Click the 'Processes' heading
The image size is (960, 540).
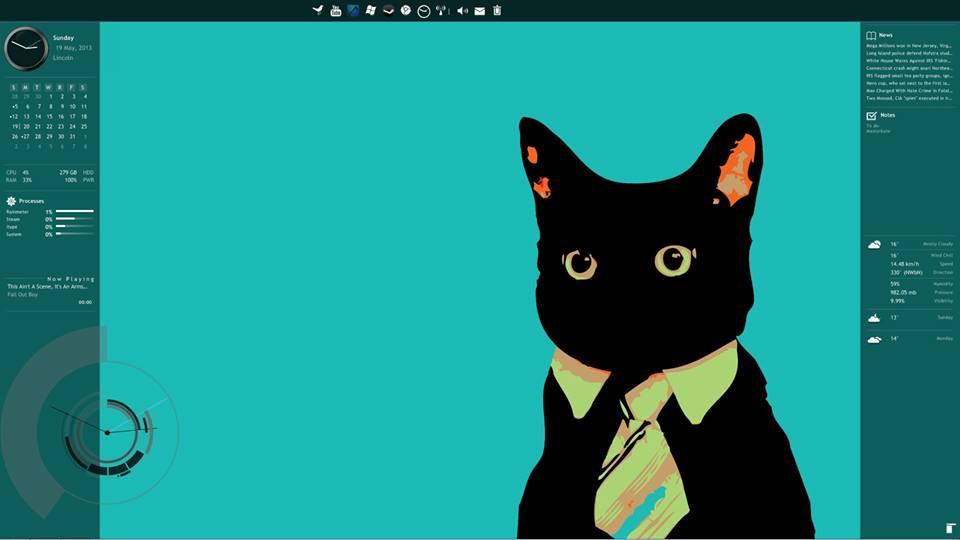tap(31, 201)
